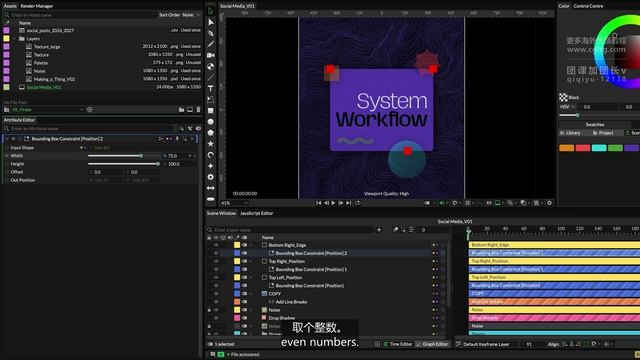Viewport: 640px width, 360px height.
Task: Select the Text tool in the toolbar
Action: click(x=211, y=88)
